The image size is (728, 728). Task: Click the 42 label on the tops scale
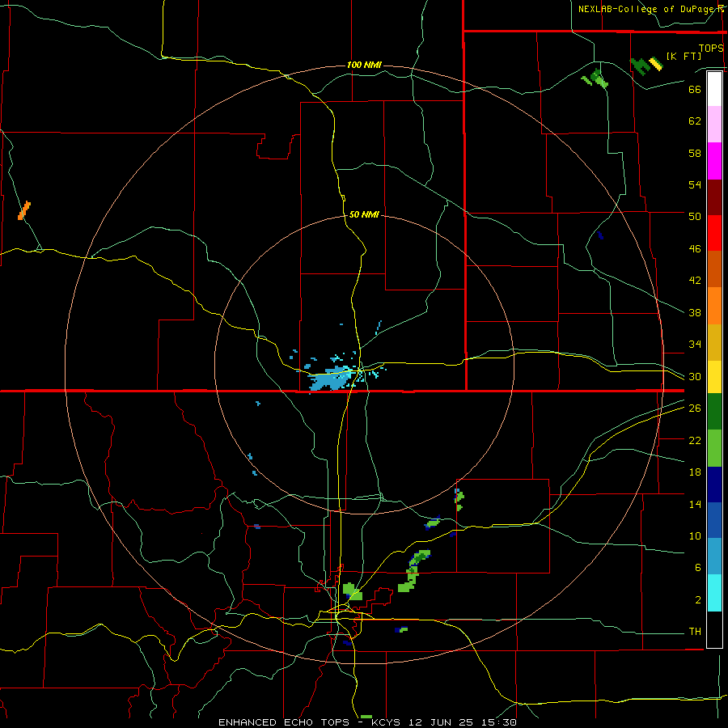(695, 281)
